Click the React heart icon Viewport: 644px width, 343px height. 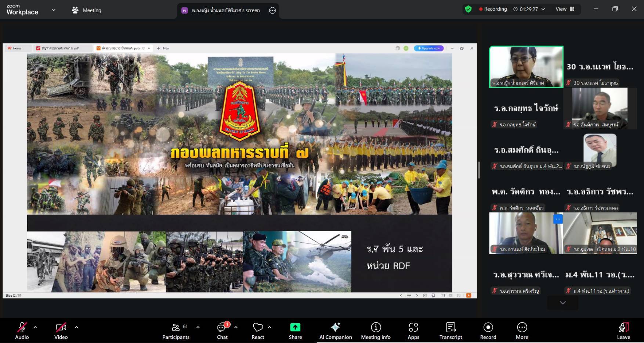pos(258,331)
